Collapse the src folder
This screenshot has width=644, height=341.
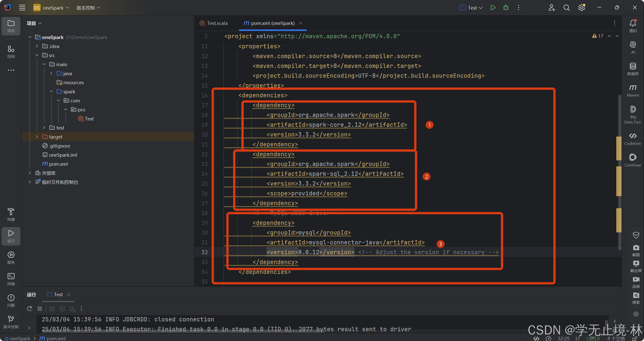37,55
